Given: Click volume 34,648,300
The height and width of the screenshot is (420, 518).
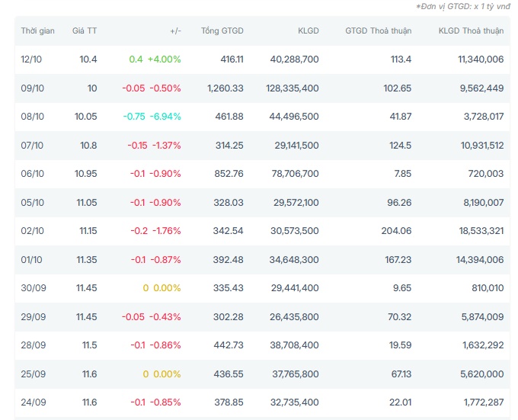Looking at the screenshot, I should (294, 260).
